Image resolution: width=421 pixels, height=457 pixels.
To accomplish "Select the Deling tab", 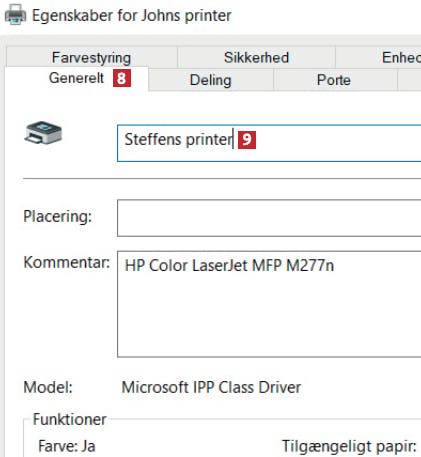I will [x=211, y=80].
